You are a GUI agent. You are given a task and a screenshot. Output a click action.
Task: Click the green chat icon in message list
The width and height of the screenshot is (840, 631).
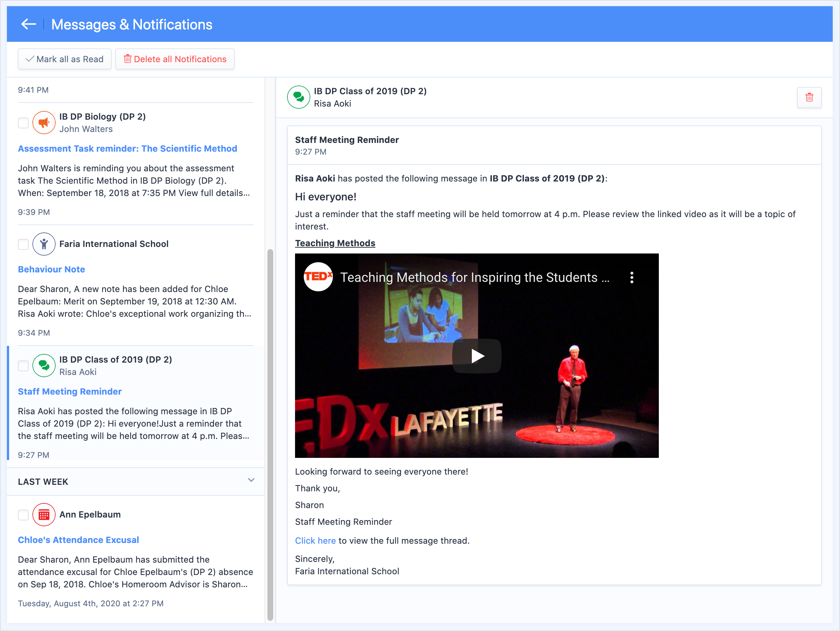[x=44, y=365]
